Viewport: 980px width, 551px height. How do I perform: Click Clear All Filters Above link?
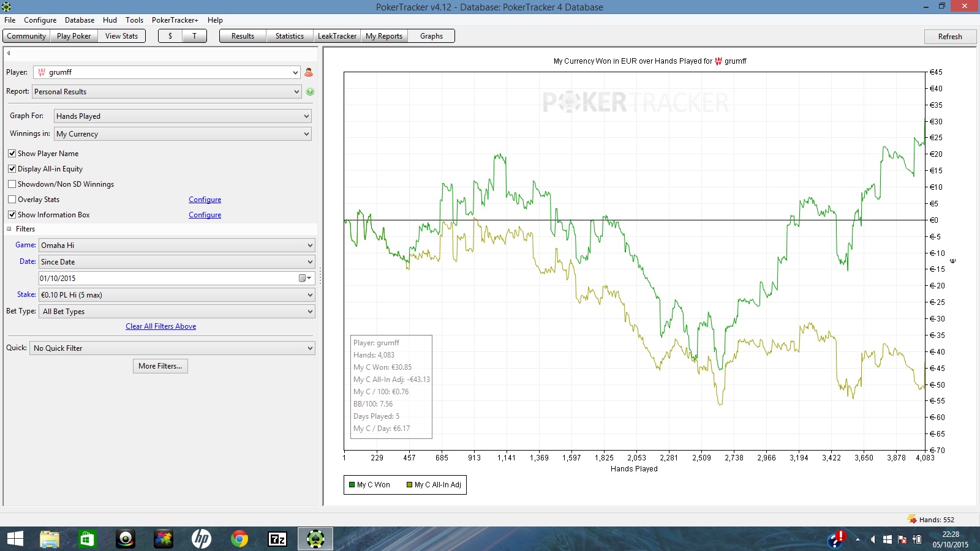point(161,326)
